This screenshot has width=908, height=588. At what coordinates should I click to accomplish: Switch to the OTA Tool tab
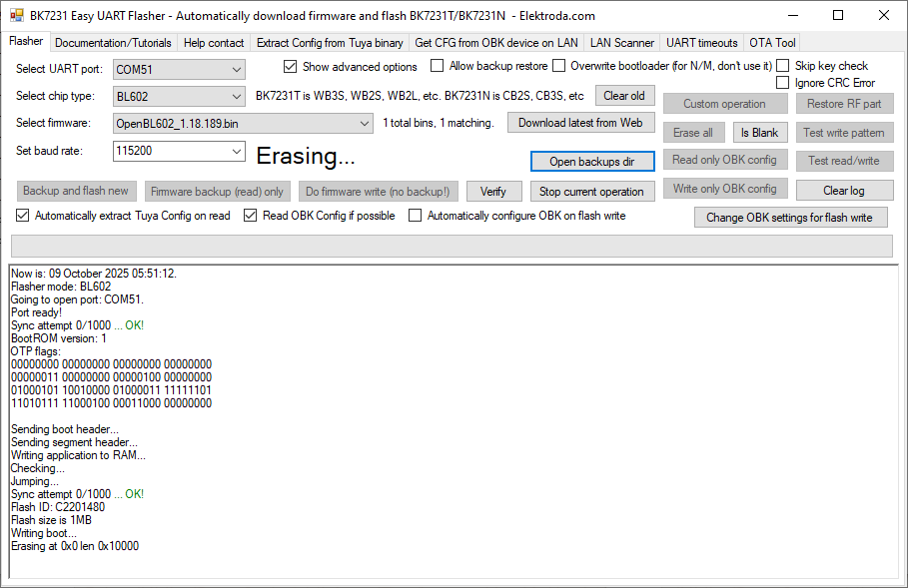(x=772, y=43)
